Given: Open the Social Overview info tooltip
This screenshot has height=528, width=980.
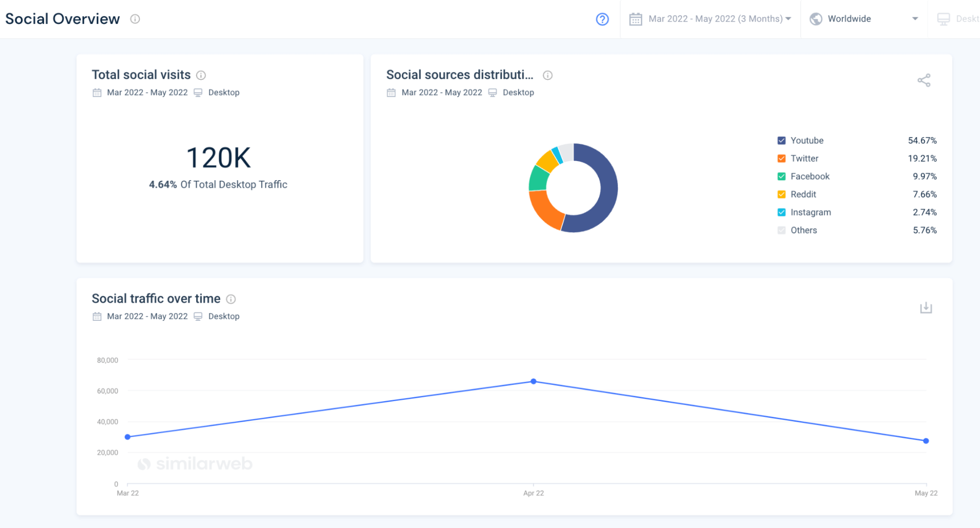Looking at the screenshot, I should click(136, 19).
